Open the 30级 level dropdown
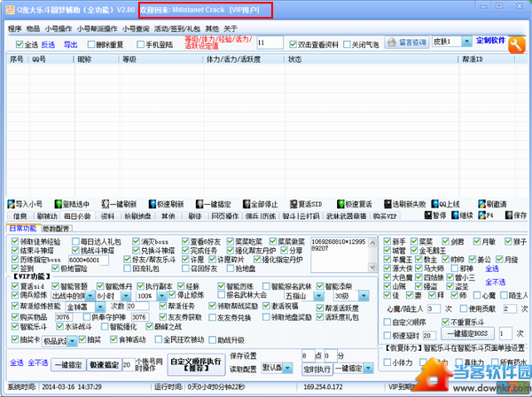532x397 pixels. pyautogui.click(x=364, y=296)
